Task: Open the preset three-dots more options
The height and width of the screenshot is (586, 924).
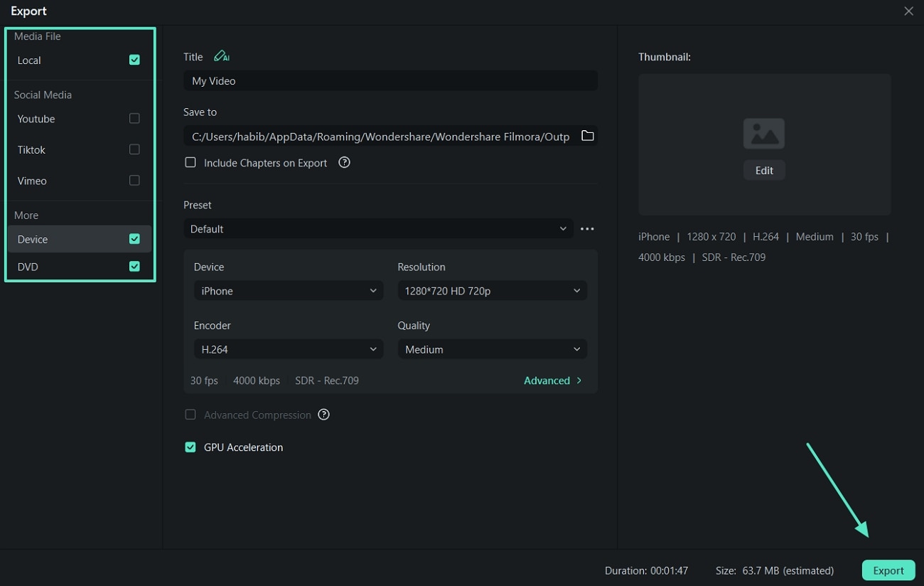Action: [587, 229]
